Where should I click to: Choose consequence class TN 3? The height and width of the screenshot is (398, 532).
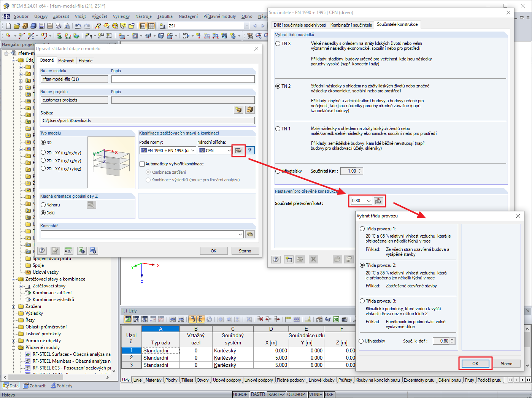pyautogui.click(x=278, y=44)
